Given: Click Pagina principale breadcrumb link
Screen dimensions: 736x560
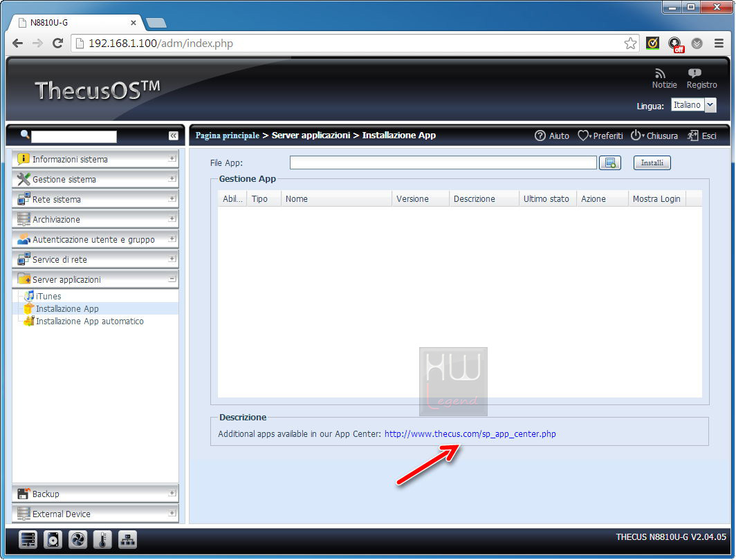Looking at the screenshot, I should pos(227,135).
